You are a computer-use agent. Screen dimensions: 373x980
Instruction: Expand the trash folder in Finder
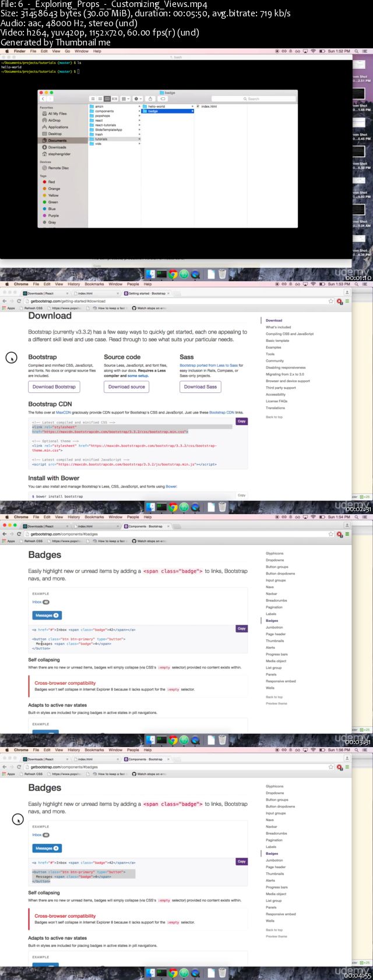click(x=139, y=135)
